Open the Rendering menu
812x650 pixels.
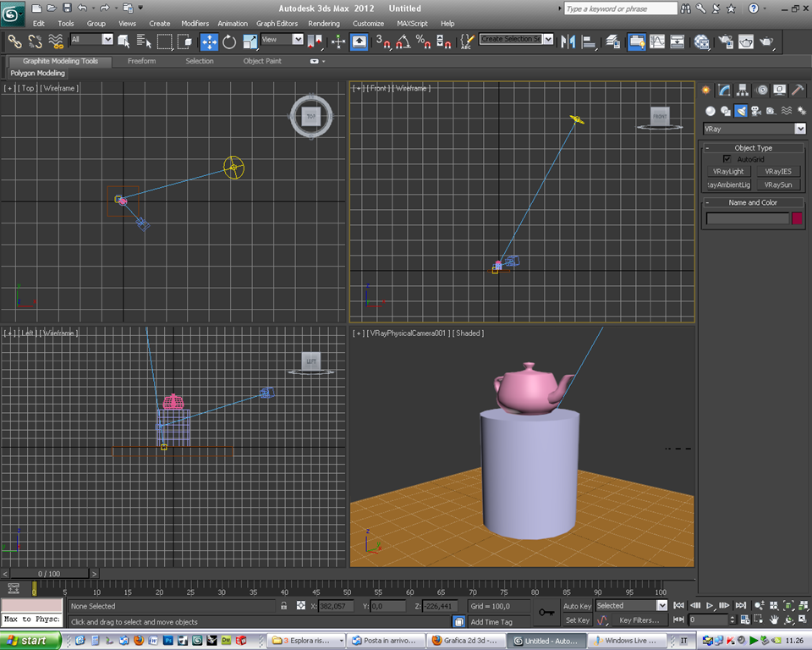[324, 24]
